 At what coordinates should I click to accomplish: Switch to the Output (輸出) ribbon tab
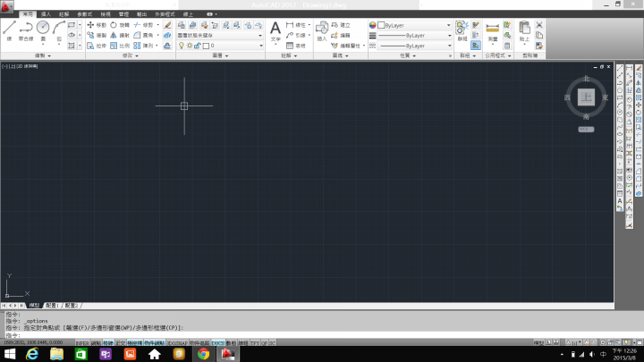point(141,14)
